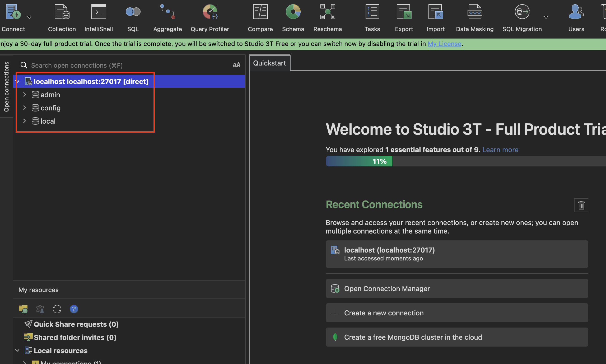Click the refresh icon in My resources

pos(57,309)
